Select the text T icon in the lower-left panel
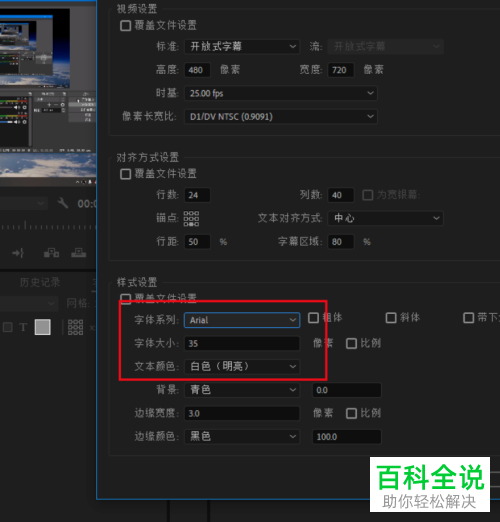Viewport: 500px width, 522px height. point(23,327)
